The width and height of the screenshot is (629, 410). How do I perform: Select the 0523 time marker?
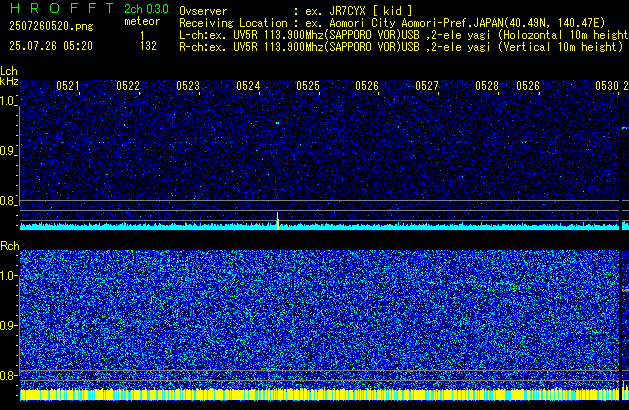pos(188,86)
